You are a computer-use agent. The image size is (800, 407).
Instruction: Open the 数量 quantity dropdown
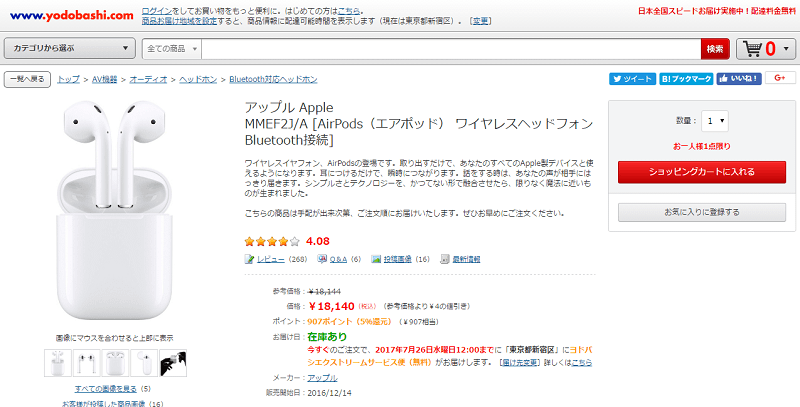pyautogui.click(x=715, y=121)
